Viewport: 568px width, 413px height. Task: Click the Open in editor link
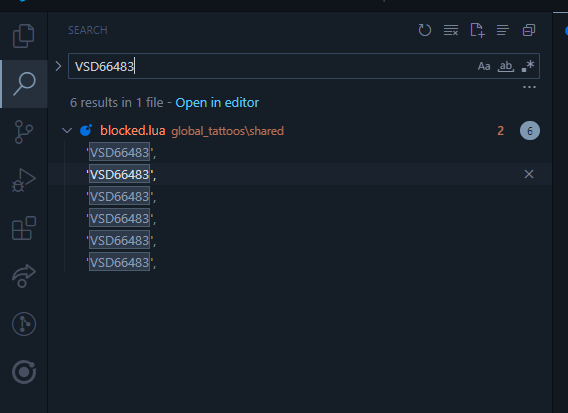click(x=217, y=103)
